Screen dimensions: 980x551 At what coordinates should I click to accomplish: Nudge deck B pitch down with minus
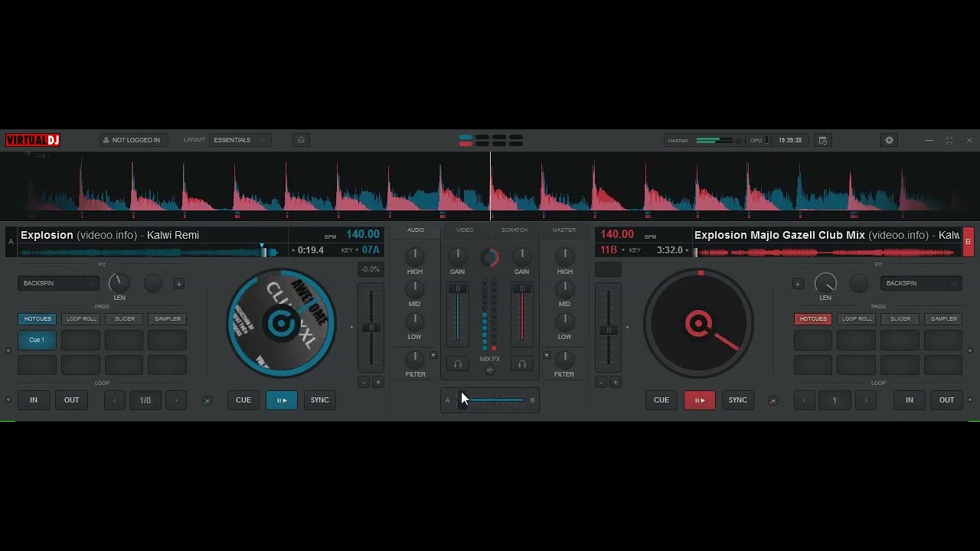coord(601,382)
